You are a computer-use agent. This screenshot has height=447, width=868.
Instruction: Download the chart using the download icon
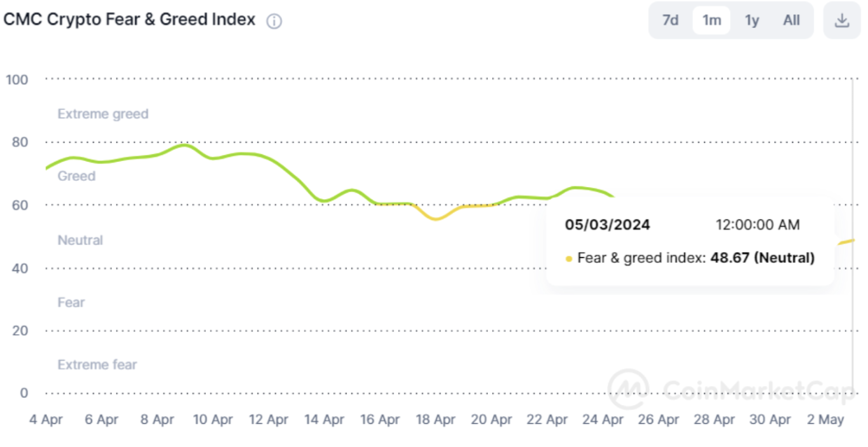click(x=842, y=20)
